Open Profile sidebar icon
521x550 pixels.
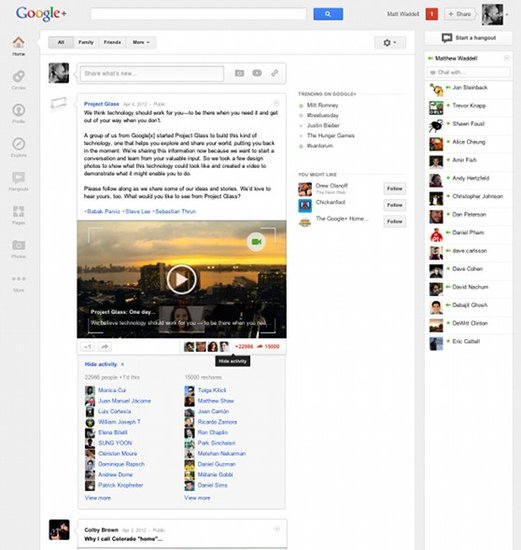point(19,114)
